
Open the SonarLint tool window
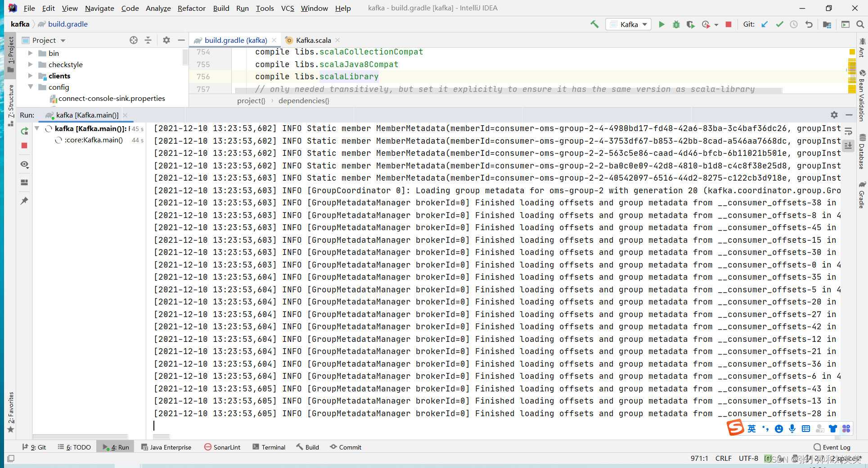pyautogui.click(x=222, y=447)
